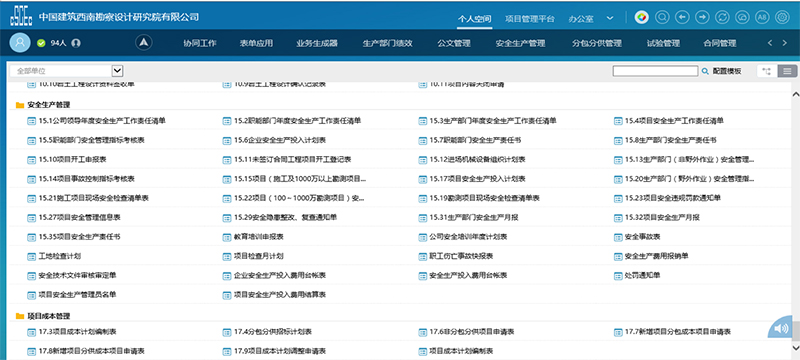Open 公司安全培训年度计划表
This screenshot has width=800, height=360.
pyautogui.click(x=468, y=237)
